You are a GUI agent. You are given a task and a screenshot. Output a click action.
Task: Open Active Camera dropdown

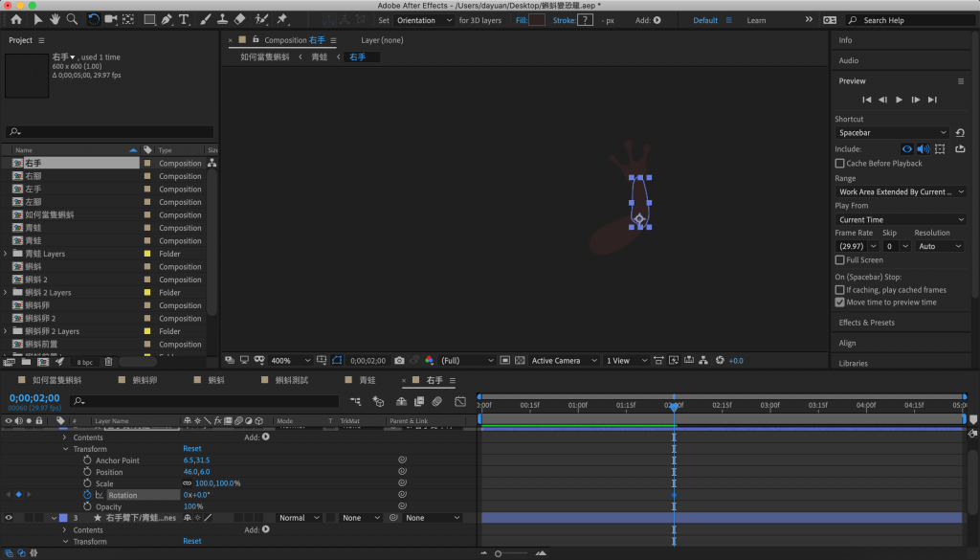[564, 361]
